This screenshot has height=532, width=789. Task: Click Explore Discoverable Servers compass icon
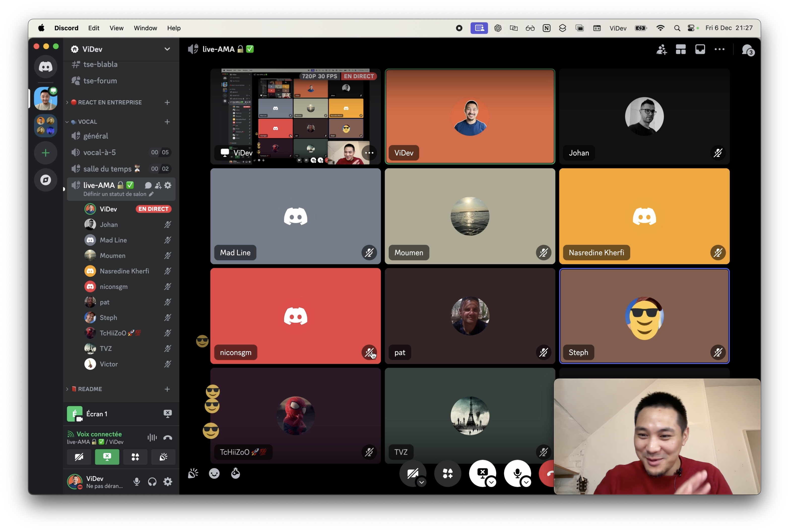pos(45,180)
